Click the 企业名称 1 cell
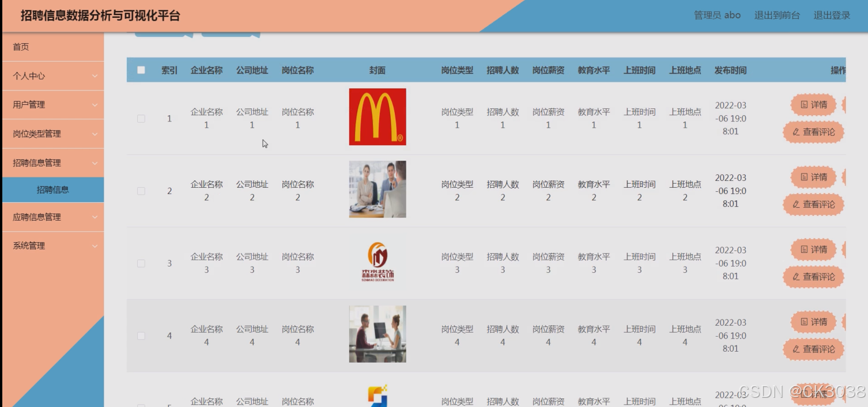 (206, 119)
